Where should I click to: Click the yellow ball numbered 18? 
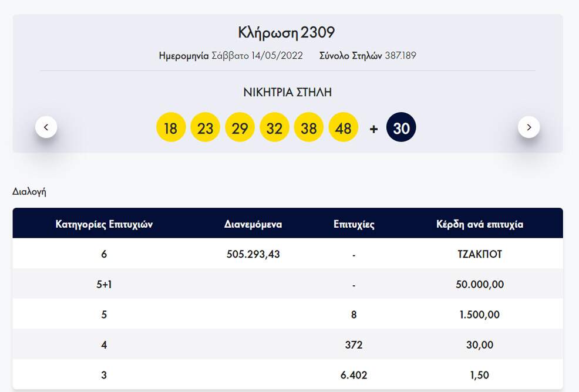(x=171, y=128)
